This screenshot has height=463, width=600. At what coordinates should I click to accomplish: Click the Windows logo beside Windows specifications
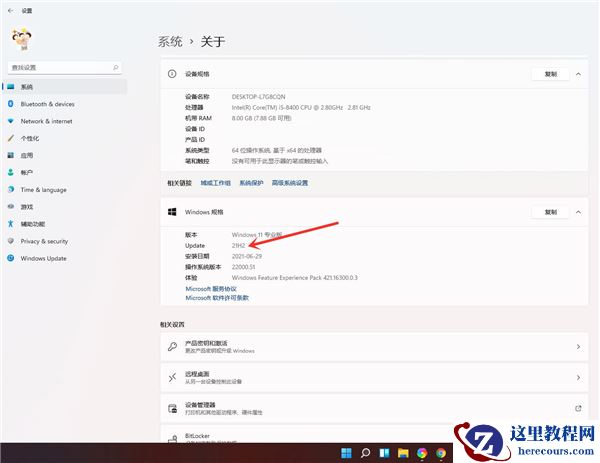point(172,212)
